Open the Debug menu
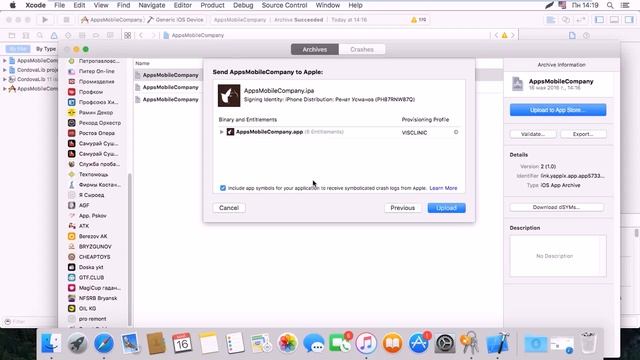640x360 pixels. click(x=243, y=5)
